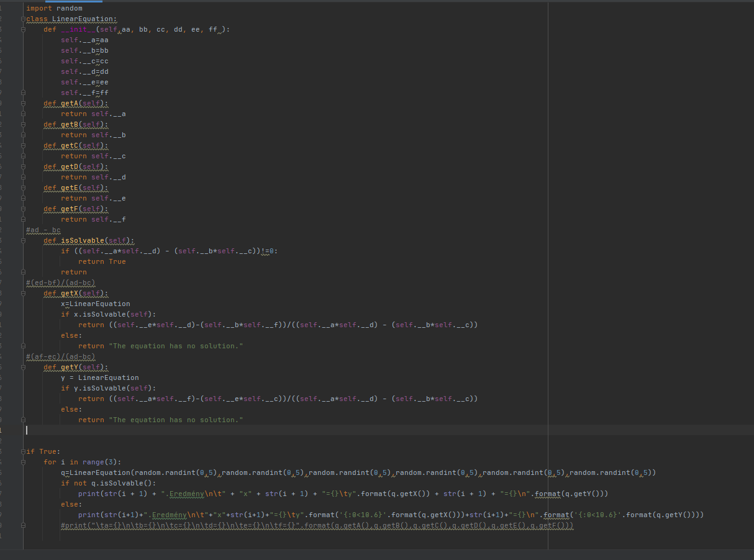Fold the 'for i in range(3)' loop
Screen dimensions: 754x560
(x=23, y=462)
